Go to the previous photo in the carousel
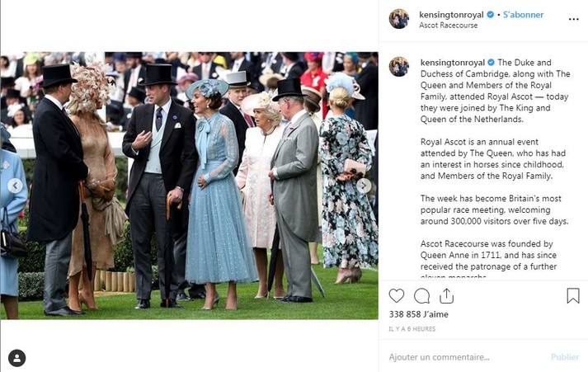 [x=16, y=186]
